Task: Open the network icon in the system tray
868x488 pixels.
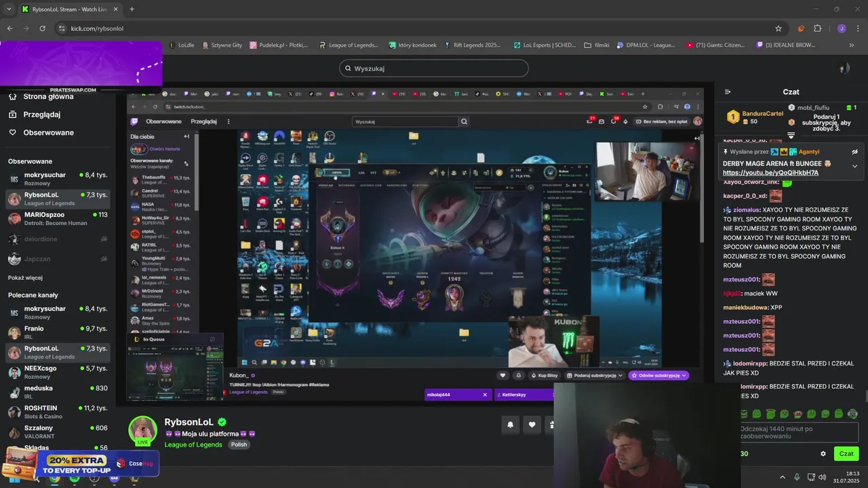Action: [x=810, y=477]
